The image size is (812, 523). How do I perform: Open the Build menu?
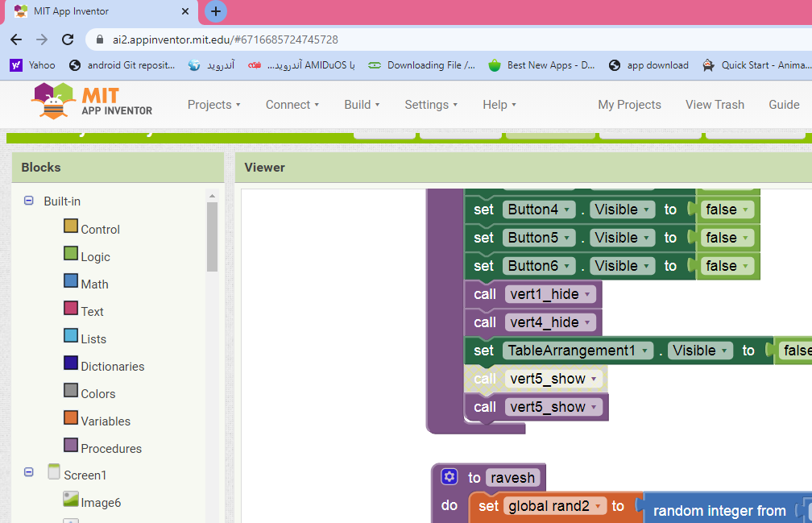point(362,105)
